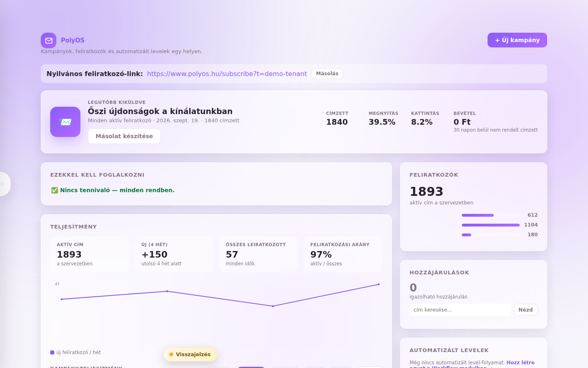
Task: Open the Visszajelzés feedback button
Action: point(190,355)
